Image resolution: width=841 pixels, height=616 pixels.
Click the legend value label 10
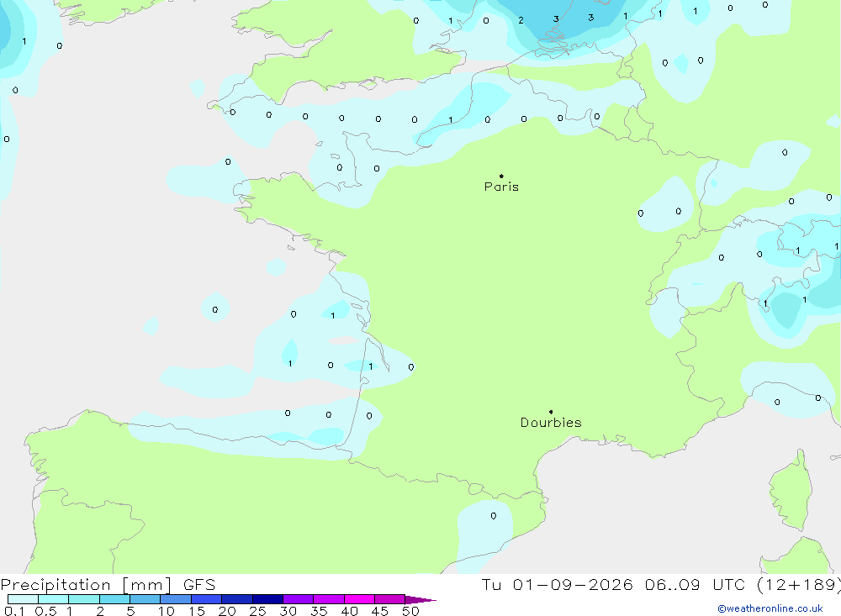coord(167,611)
